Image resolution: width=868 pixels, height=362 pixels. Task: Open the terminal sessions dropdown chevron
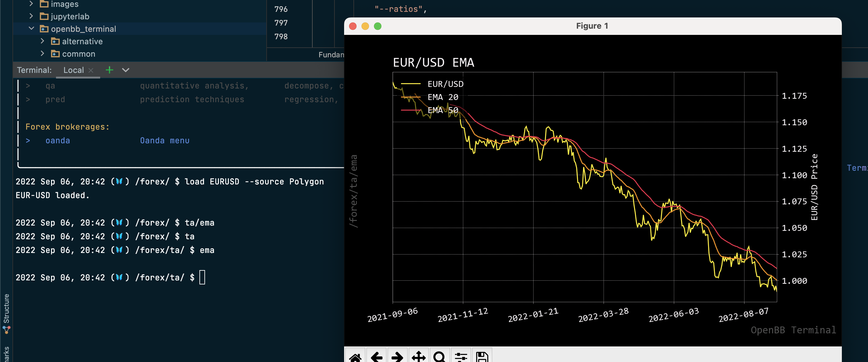tap(125, 70)
